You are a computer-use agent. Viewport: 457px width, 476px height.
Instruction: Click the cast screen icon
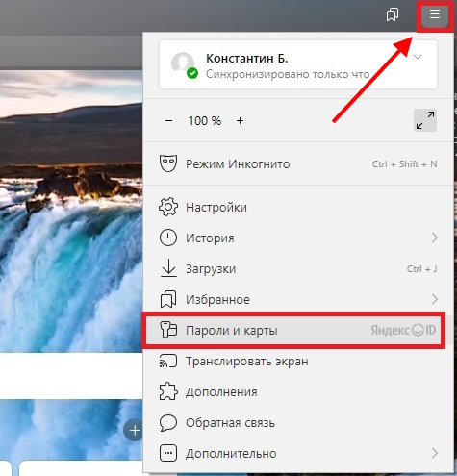coord(168,361)
